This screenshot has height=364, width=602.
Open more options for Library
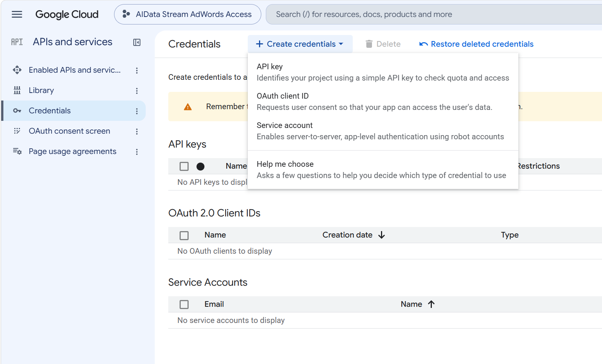(137, 91)
